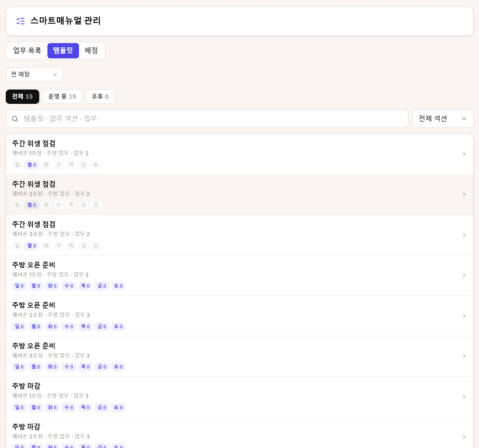Filter by 전체 15 chip
The height and width of the screenshot is (448, 479).
(23, 96)
